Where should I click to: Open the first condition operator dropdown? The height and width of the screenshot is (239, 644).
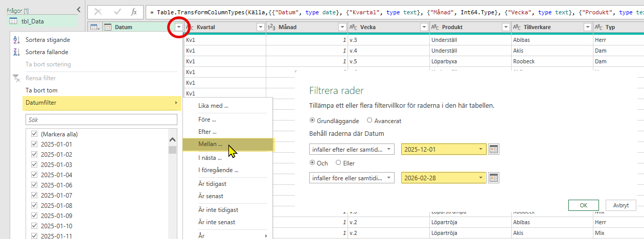pyautogui.click(x=352, y=149)
